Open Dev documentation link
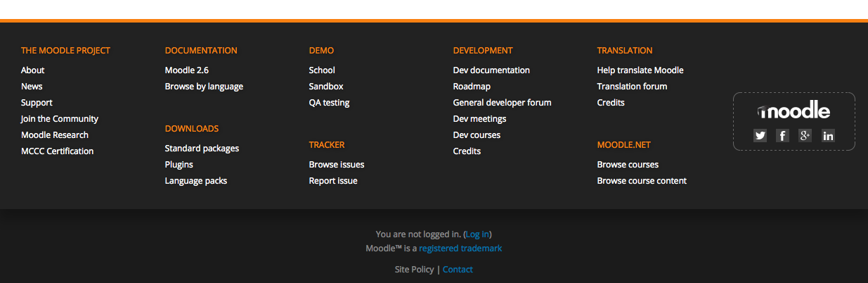This screenshot has width=868, height=283. 491,70
